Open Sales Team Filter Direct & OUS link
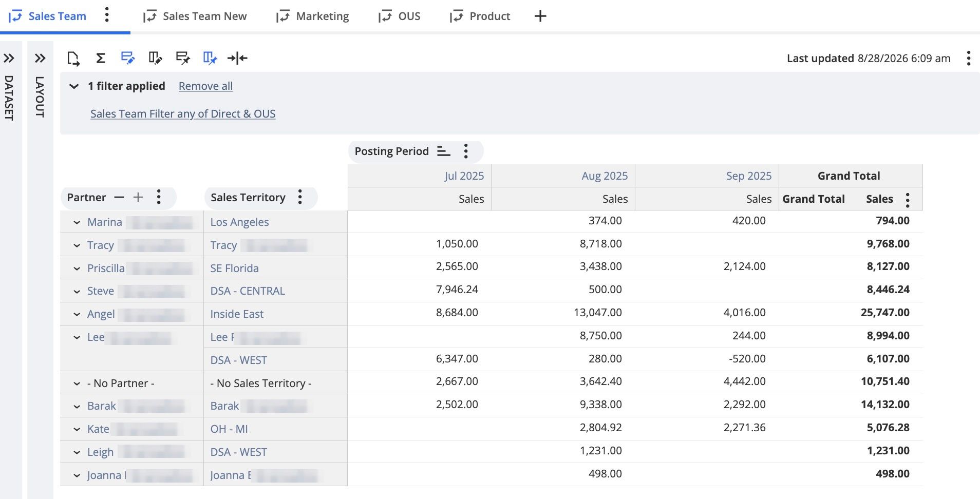This screenshot has height=499, width=980. coord(183,114)
